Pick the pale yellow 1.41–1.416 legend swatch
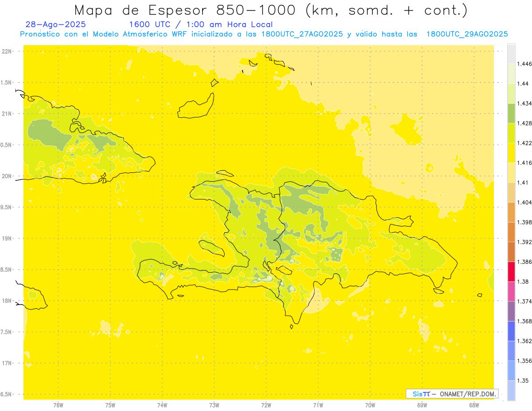 [511, 172]
